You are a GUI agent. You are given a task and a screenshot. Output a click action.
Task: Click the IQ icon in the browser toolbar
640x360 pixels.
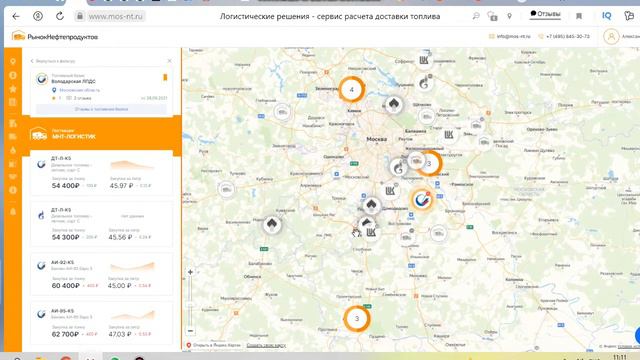607,16
